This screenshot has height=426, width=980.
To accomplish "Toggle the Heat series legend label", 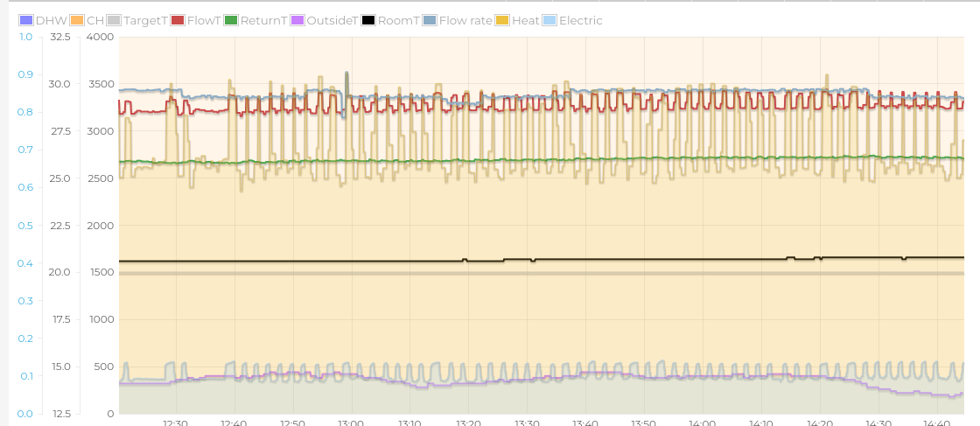I will pyautogui.click(x=526, y=20).
